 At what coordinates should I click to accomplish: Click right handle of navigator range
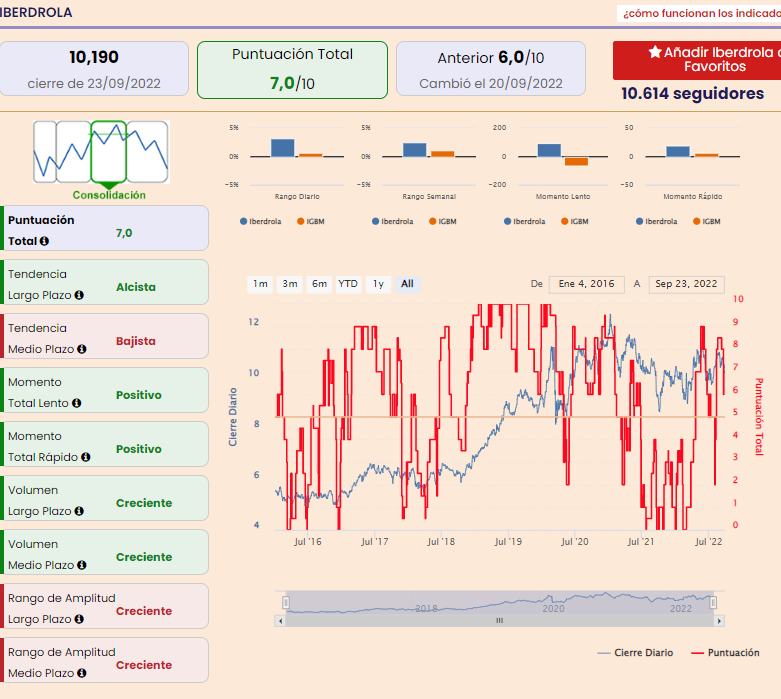click(713, 603)
